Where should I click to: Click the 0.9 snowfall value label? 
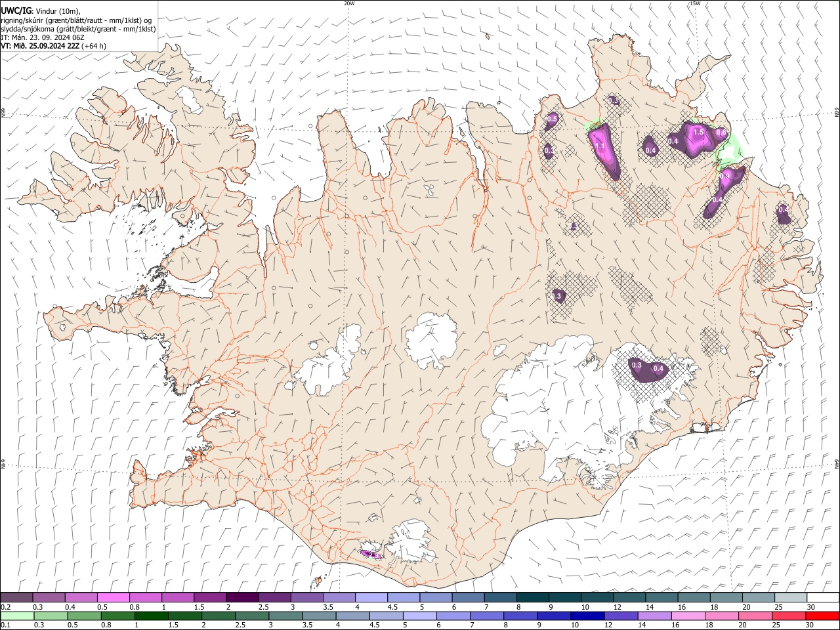point(725,177)
